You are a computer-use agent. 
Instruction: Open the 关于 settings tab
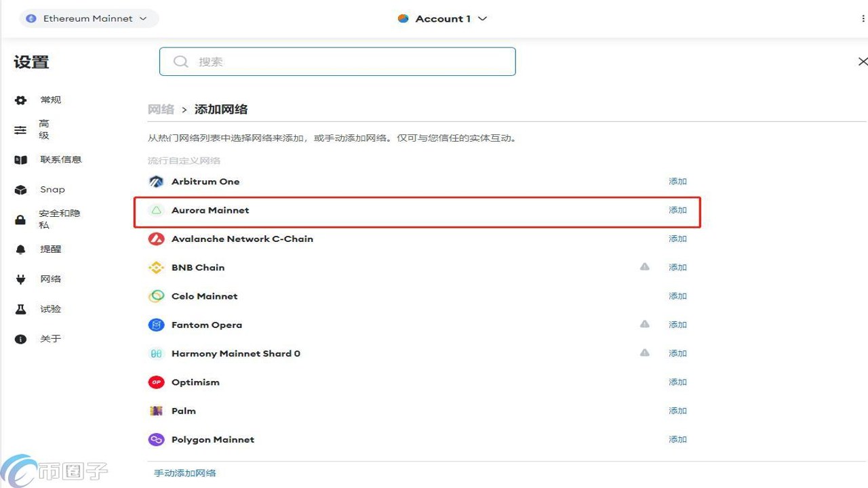tap(51, 339)
